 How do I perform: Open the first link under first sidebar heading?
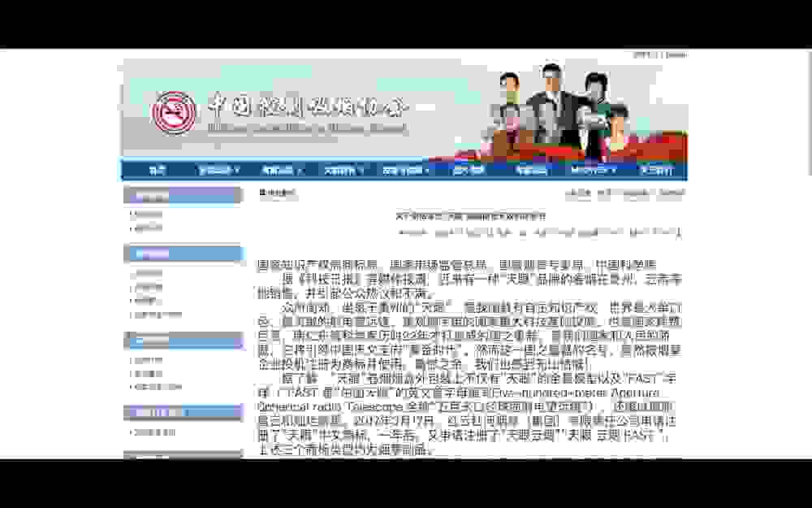[149, 214]
